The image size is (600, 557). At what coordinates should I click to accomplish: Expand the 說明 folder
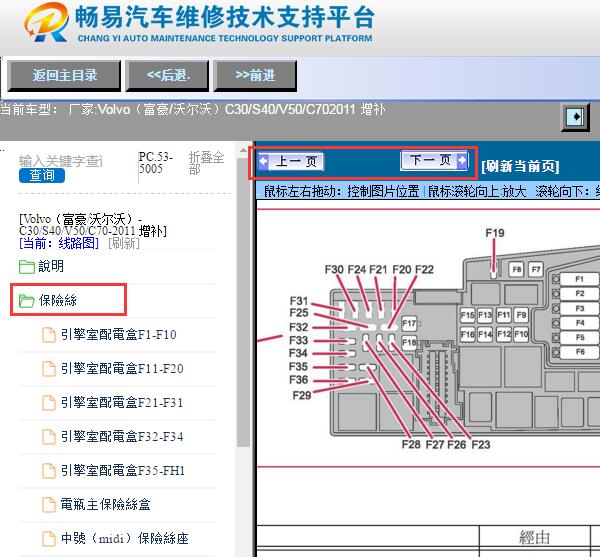coord(51,266)
